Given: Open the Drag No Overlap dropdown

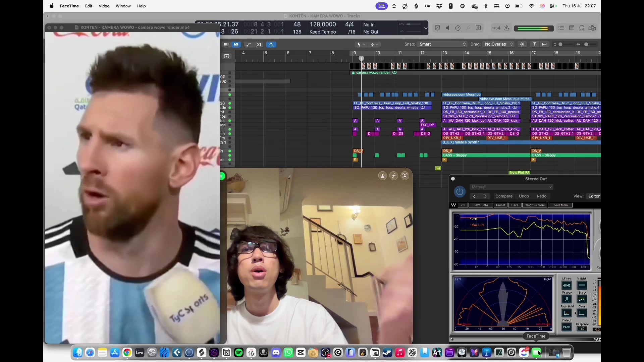Looking at the screenshot, I should tap(499, 44).
